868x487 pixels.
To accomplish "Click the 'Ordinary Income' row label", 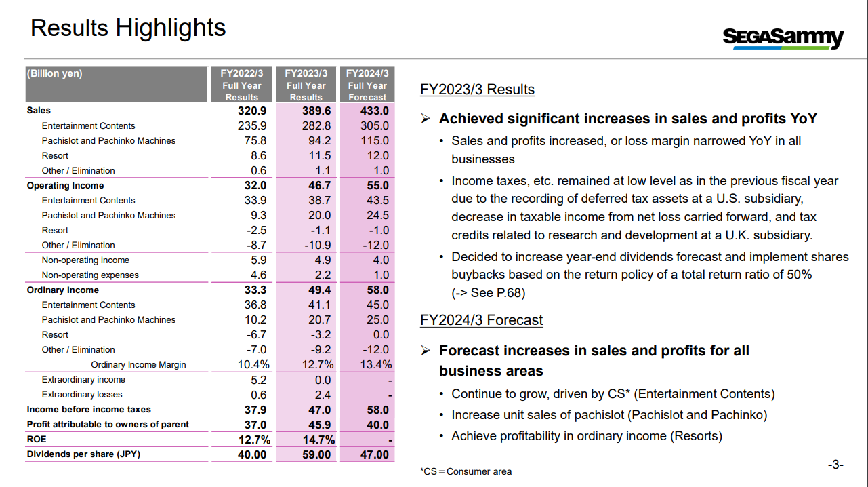I will tap(62, 290).
